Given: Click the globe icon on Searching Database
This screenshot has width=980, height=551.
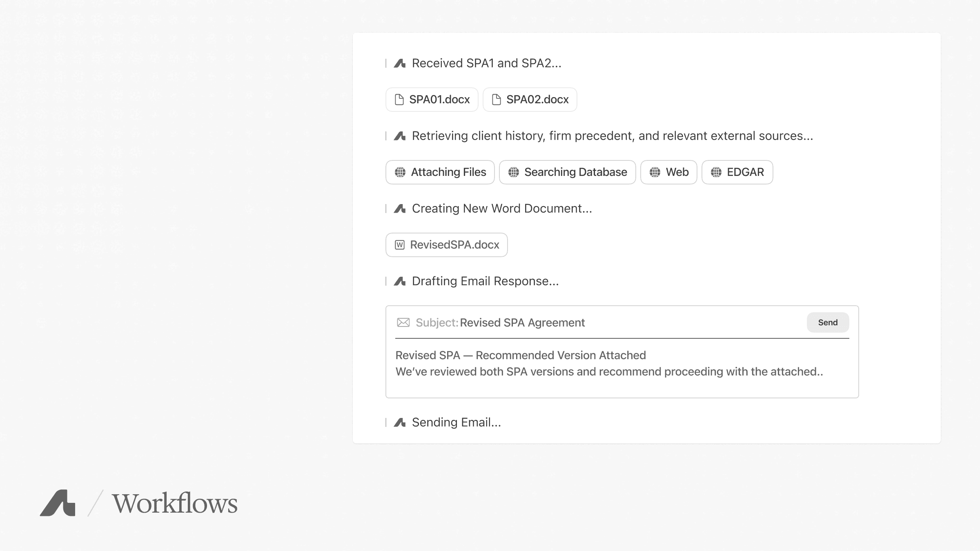Looking at the screenshot, I should 513,172.
